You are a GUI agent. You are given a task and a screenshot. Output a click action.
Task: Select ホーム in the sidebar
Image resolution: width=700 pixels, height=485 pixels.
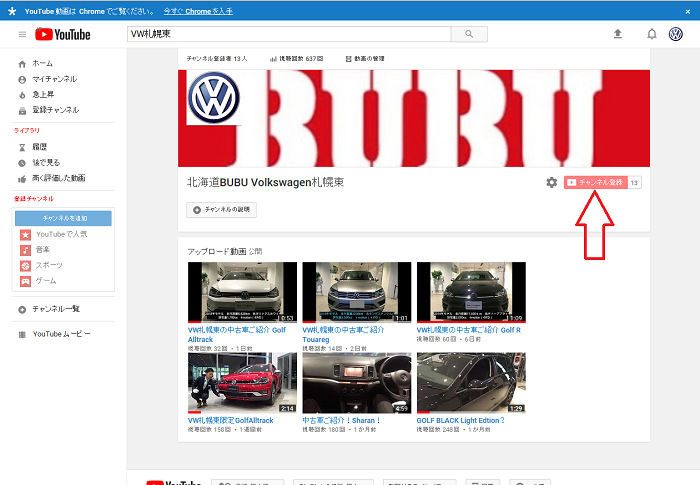coord(42,63)
